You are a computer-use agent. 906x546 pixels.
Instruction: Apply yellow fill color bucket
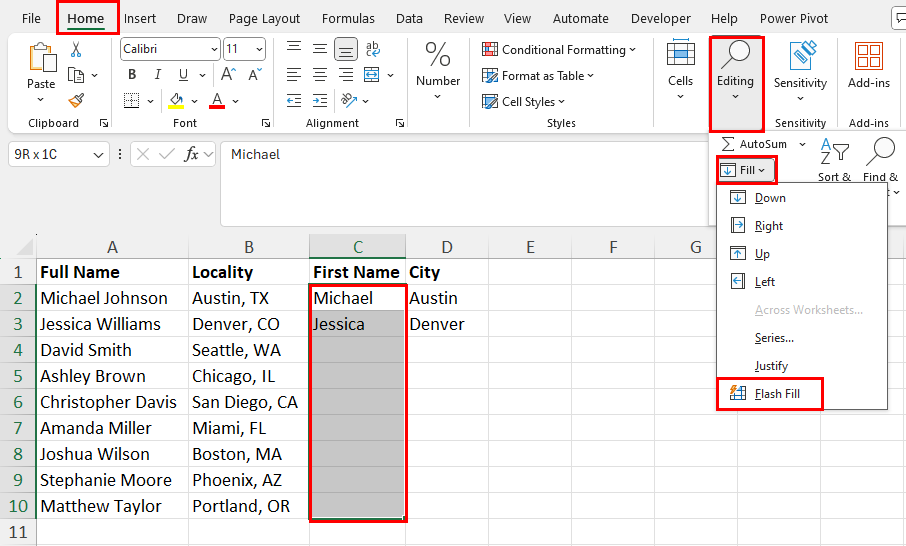tap(176, 101)
